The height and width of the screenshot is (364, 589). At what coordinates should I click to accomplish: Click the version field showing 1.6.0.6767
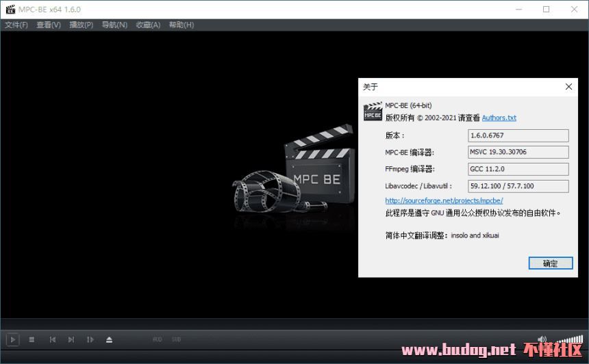click(x=518, y=135)
